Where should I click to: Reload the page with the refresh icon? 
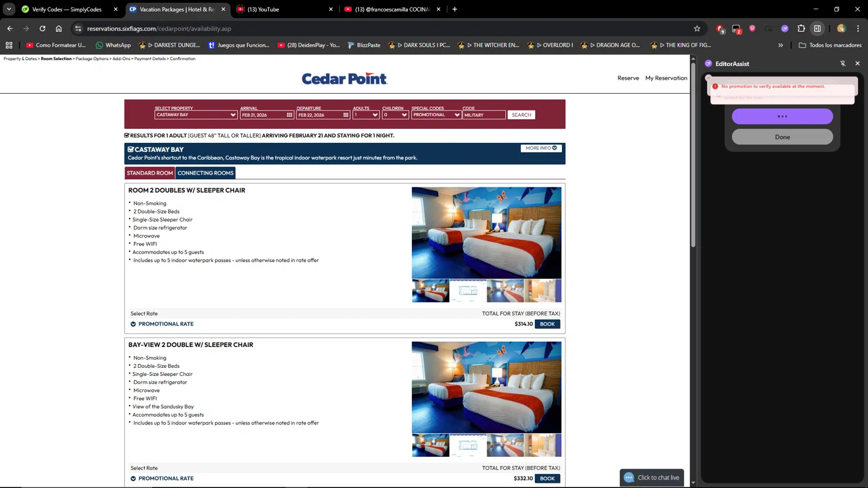[x=42, y=28]
